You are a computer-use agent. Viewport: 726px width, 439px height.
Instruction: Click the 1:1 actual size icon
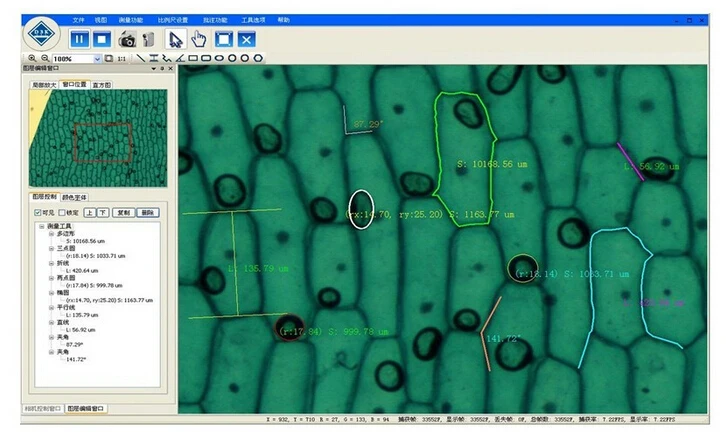coord(122,58)
